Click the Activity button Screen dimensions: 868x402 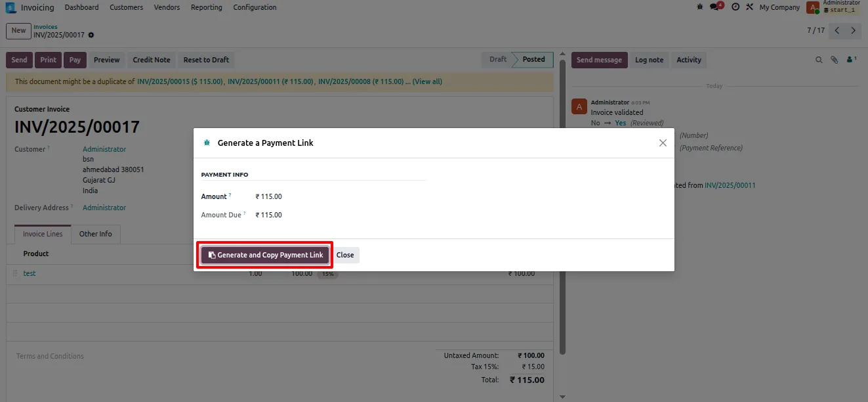click(689, 60)
